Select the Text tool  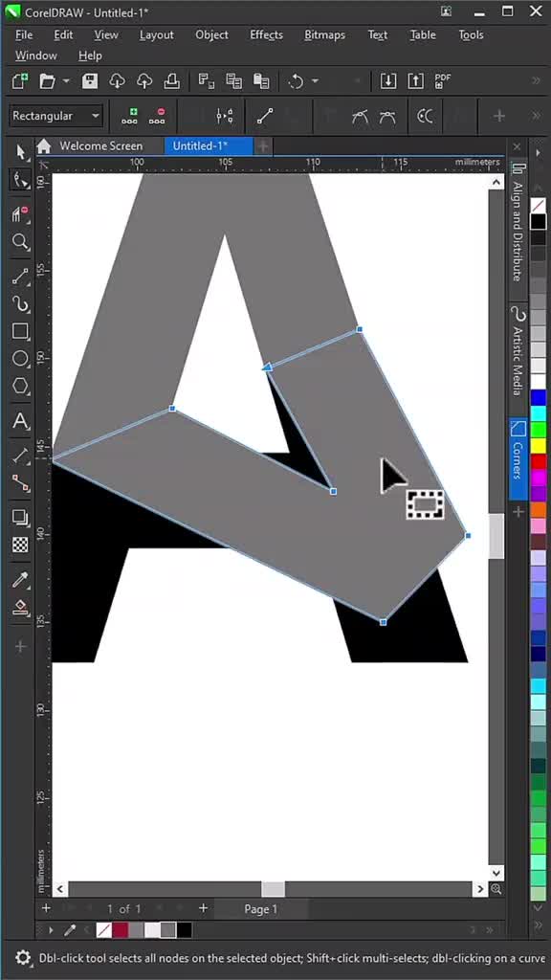point(21,421)
